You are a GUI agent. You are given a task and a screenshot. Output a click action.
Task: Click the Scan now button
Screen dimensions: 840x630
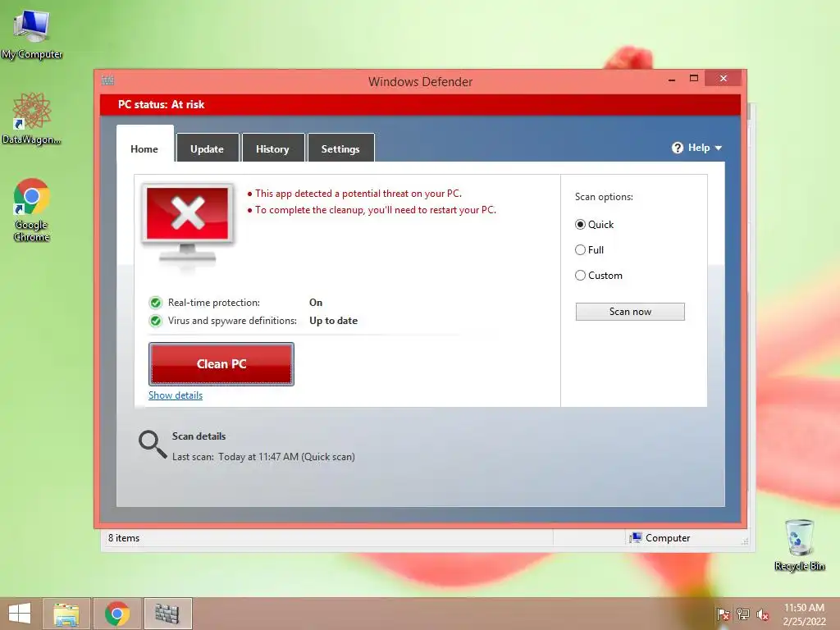(630, 312)
